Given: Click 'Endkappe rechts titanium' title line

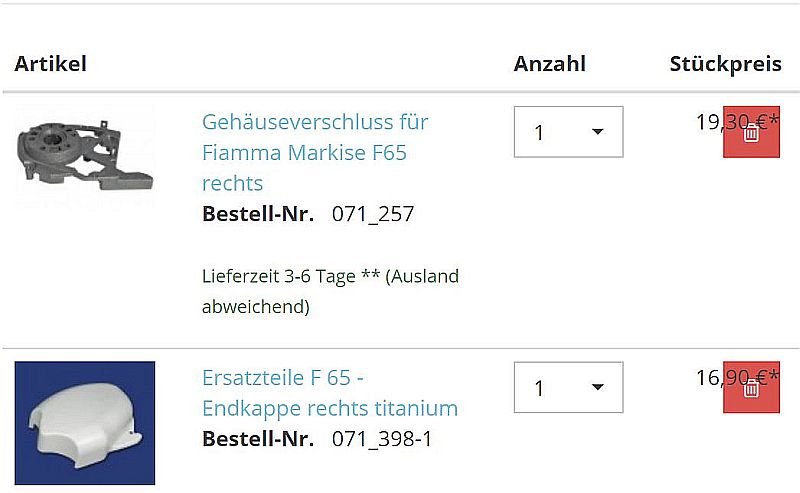Looking at the screenshot, I should (329, 408).
